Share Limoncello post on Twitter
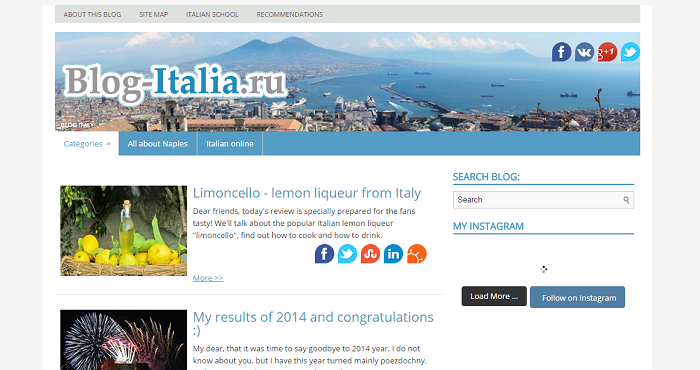Image resolution: width=700 pixels, height=370 pixels. 347,254
